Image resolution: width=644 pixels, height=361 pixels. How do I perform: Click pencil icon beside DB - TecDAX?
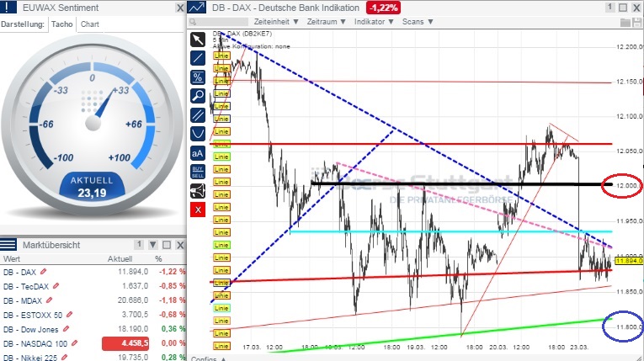point(56,286)
